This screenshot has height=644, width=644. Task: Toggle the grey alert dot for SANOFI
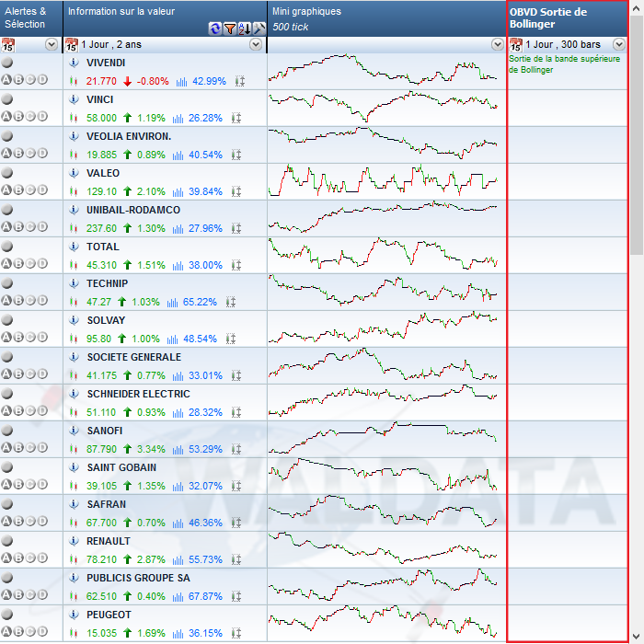point(7,431)
